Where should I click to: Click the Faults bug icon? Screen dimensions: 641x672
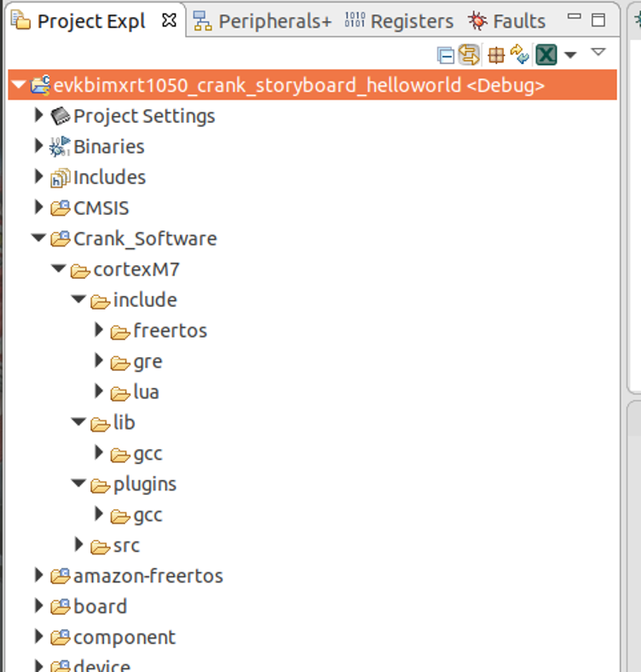pyautogui.click(x=477, y=20)
